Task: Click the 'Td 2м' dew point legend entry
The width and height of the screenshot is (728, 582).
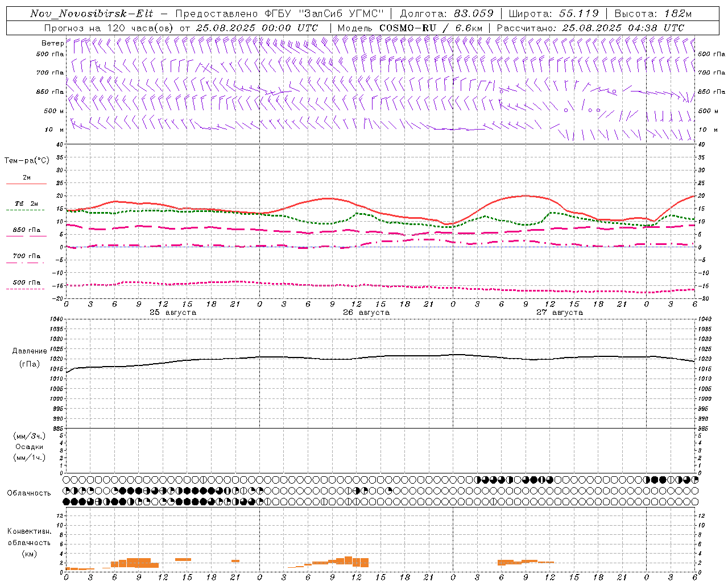Action: [26, 203]
